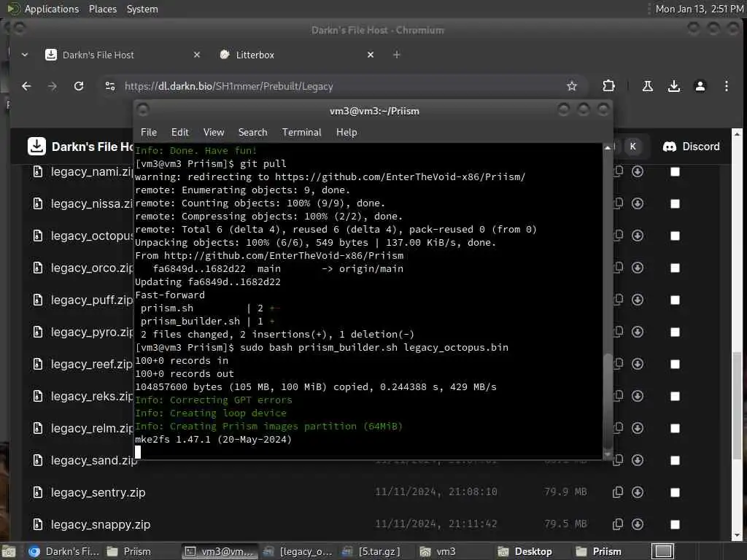Open the Places menu in top panel
This screenshot has width=747, height=560.
coord(102,9)
